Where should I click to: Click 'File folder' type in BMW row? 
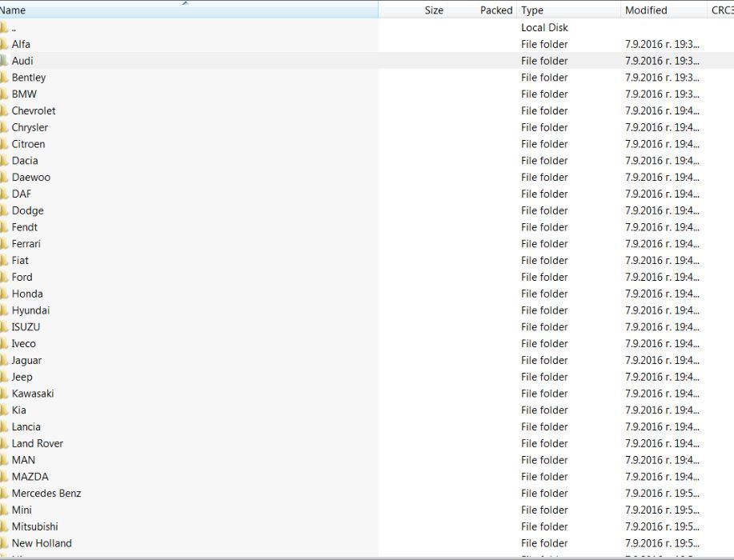click(x=544, y=94)
